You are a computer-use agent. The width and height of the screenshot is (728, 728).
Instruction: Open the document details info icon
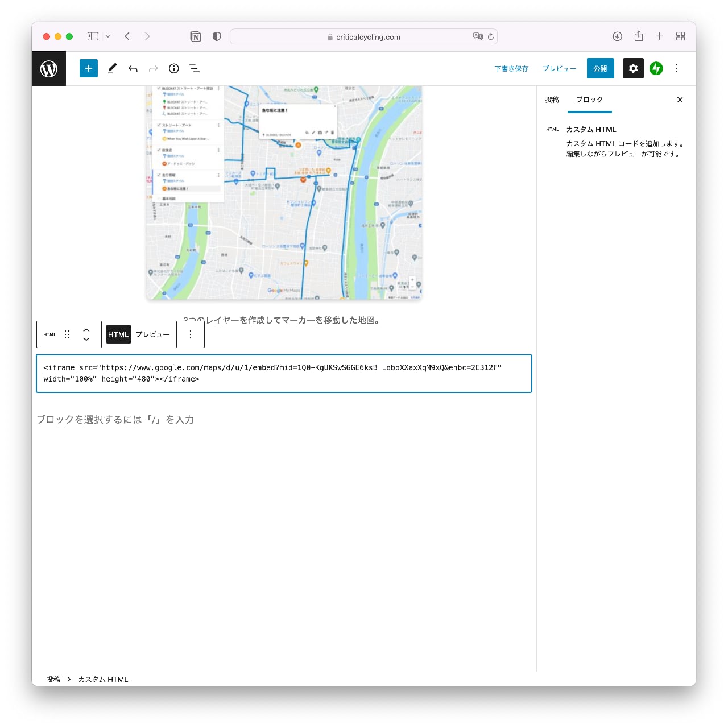(x=174, y=68)
